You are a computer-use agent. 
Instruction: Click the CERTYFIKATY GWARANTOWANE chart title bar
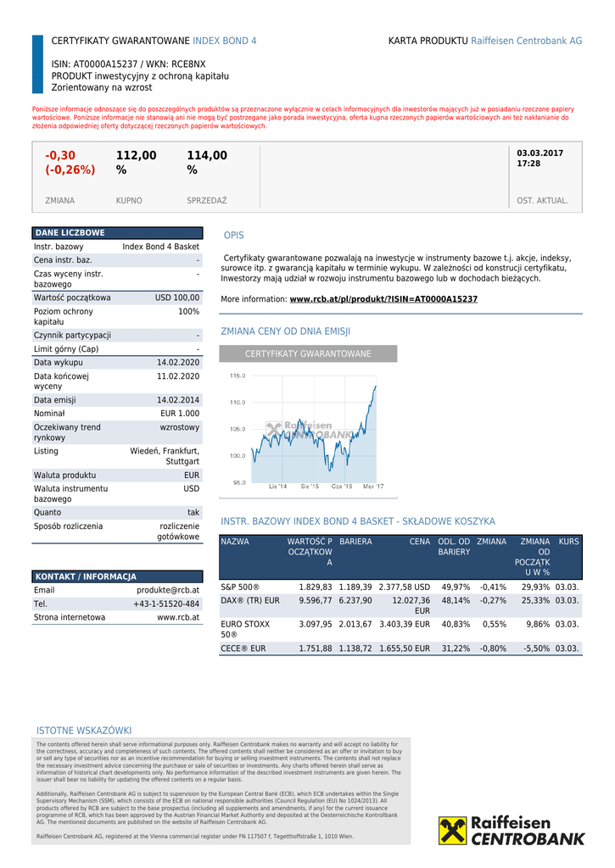point(308,353)
